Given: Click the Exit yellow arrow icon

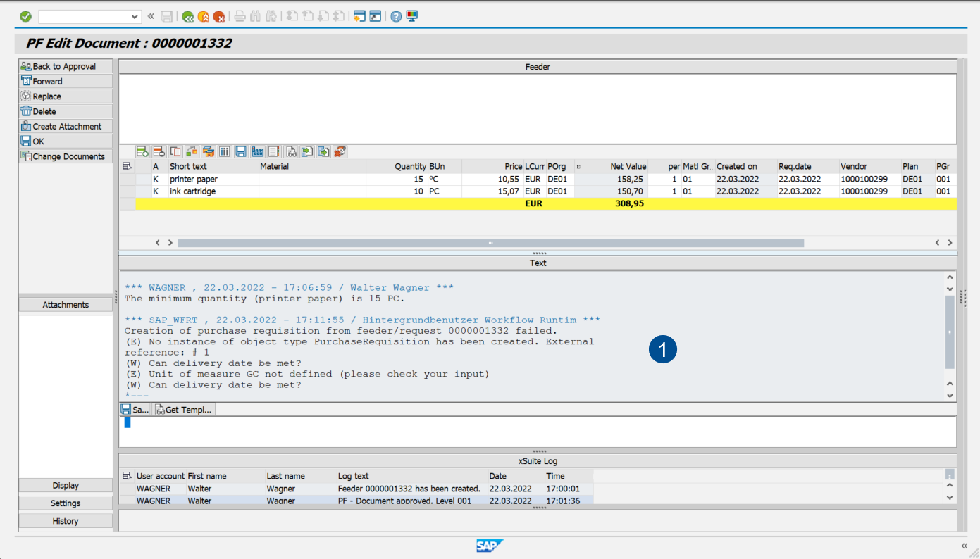Looking at the screenshot, I should point(203,15).
